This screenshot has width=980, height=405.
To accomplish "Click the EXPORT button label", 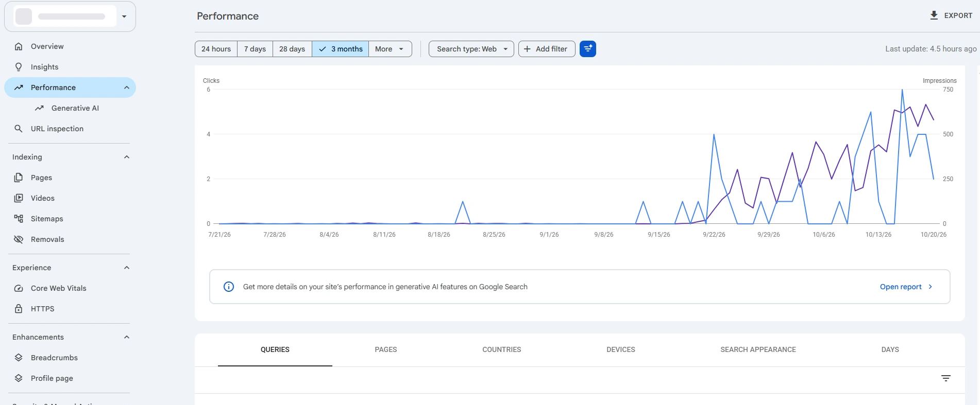I will [958, 15].
